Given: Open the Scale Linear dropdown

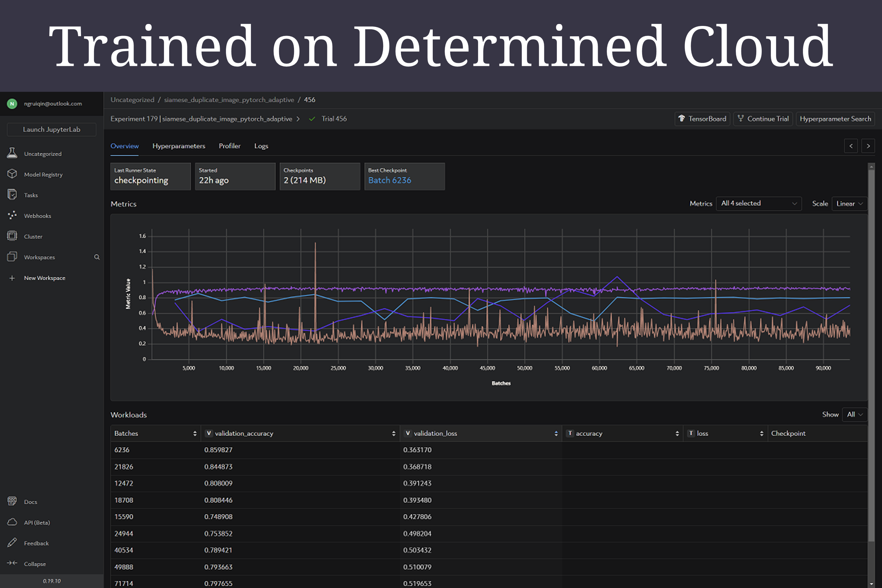Looking at the screenshot, I should coord(849,203).
